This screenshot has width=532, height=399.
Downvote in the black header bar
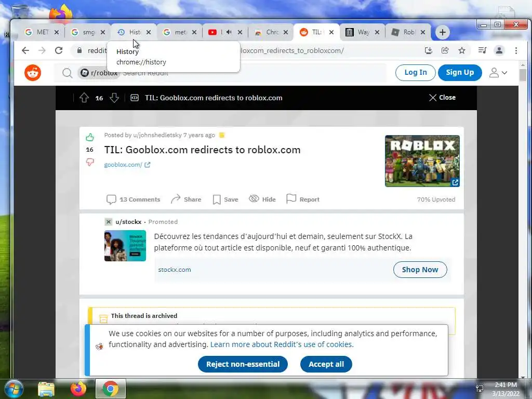(114, 98)
